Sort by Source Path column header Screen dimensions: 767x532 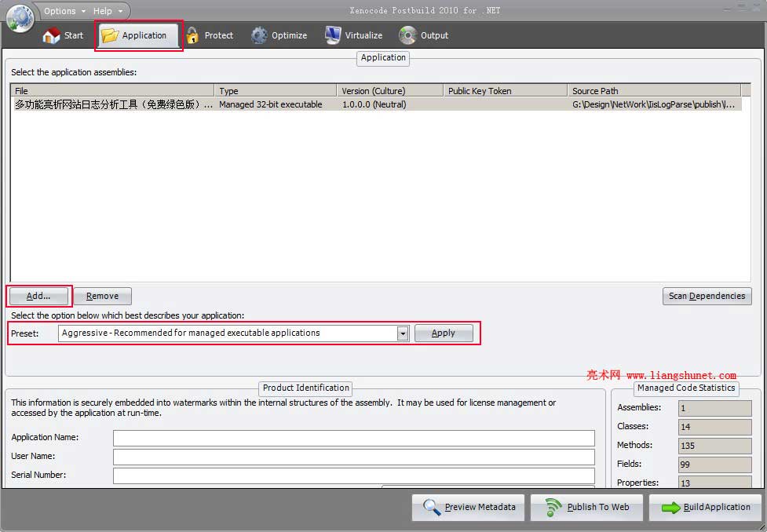point(654,91)
